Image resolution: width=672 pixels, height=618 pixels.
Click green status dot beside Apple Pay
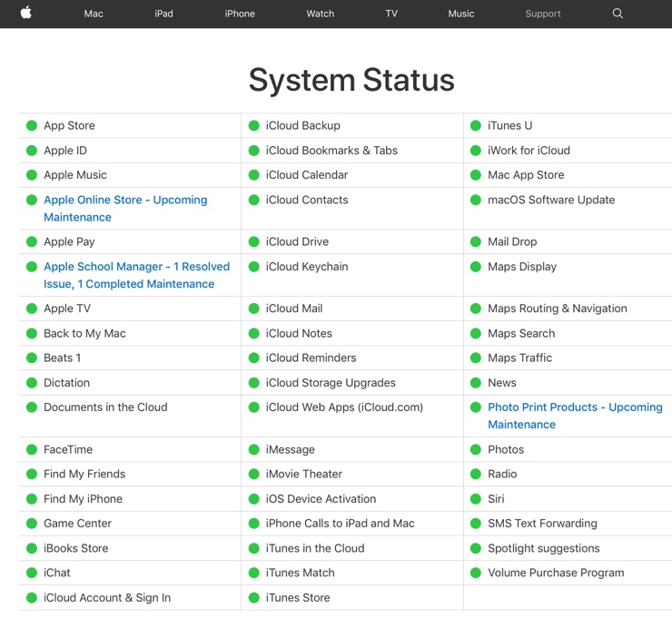[32, 241]
